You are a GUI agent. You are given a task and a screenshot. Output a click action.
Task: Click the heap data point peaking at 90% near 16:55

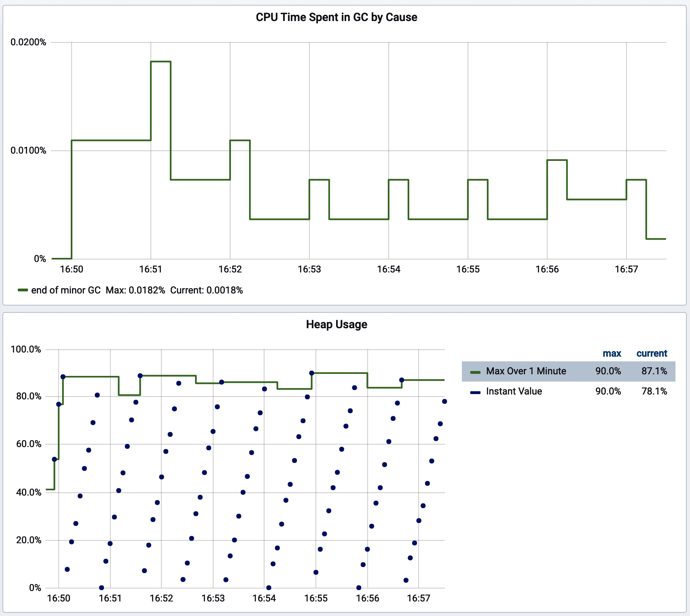(311, 373)
